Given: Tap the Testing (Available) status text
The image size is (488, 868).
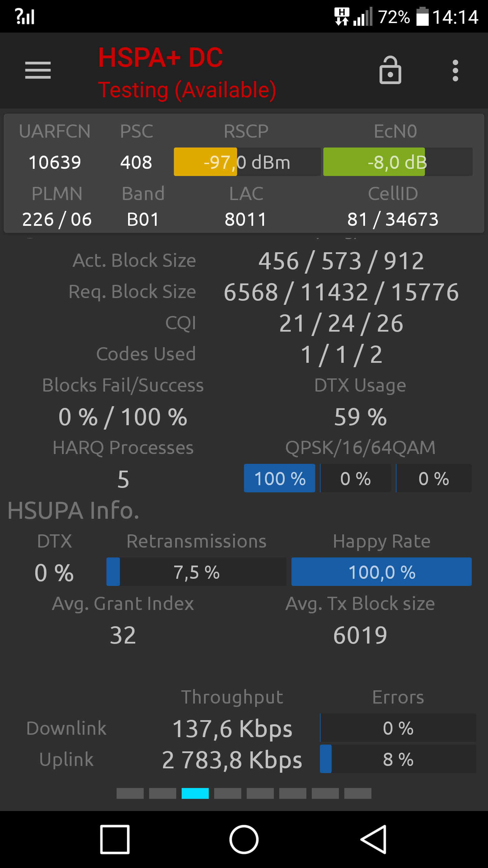Looking at the screenshot, I should coord(187,90).
